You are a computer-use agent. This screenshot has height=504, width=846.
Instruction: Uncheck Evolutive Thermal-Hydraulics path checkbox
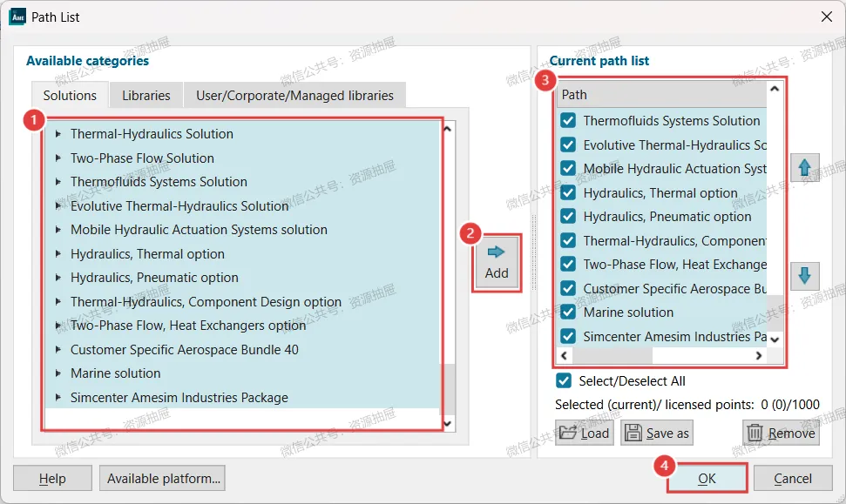click(567, 144)
